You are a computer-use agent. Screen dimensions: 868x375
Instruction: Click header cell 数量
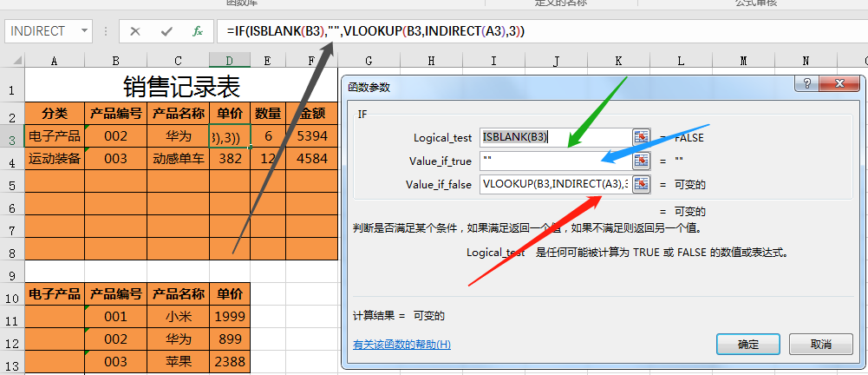268,114
